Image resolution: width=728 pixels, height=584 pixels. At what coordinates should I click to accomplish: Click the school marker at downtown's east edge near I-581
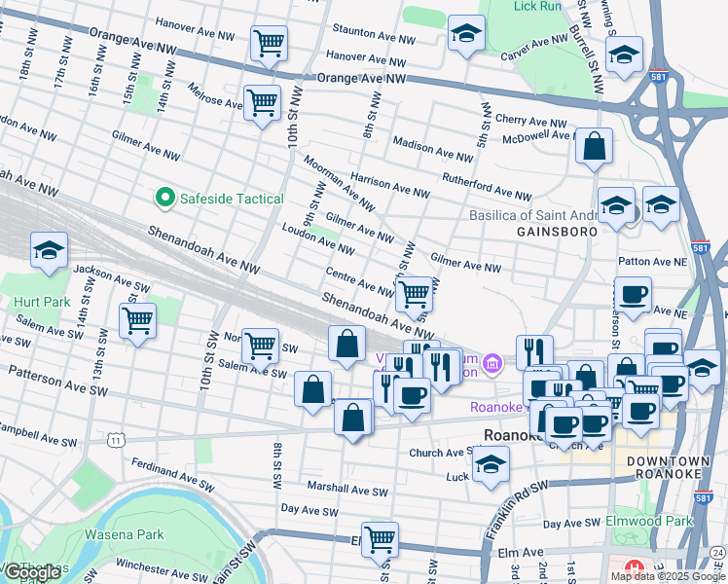pos(702,371)
